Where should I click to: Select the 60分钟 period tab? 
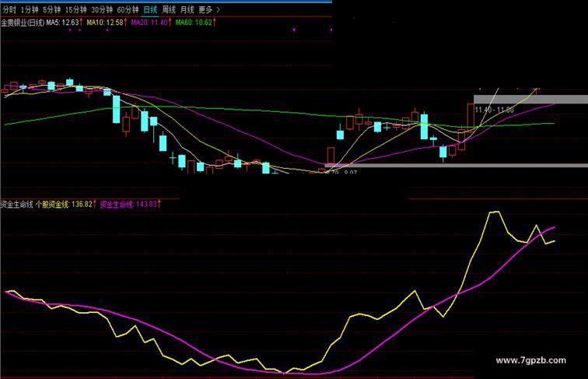pyautogui.click(x=128, y=10)
